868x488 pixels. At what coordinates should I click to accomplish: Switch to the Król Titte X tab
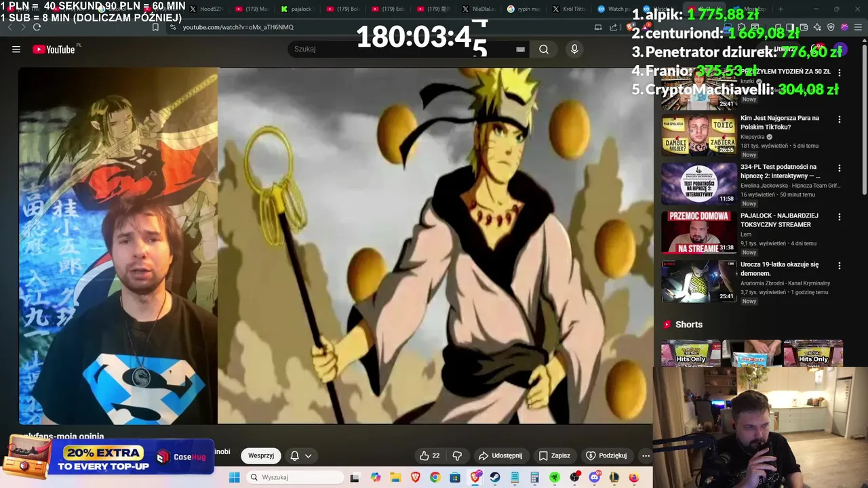coord(569,9)
